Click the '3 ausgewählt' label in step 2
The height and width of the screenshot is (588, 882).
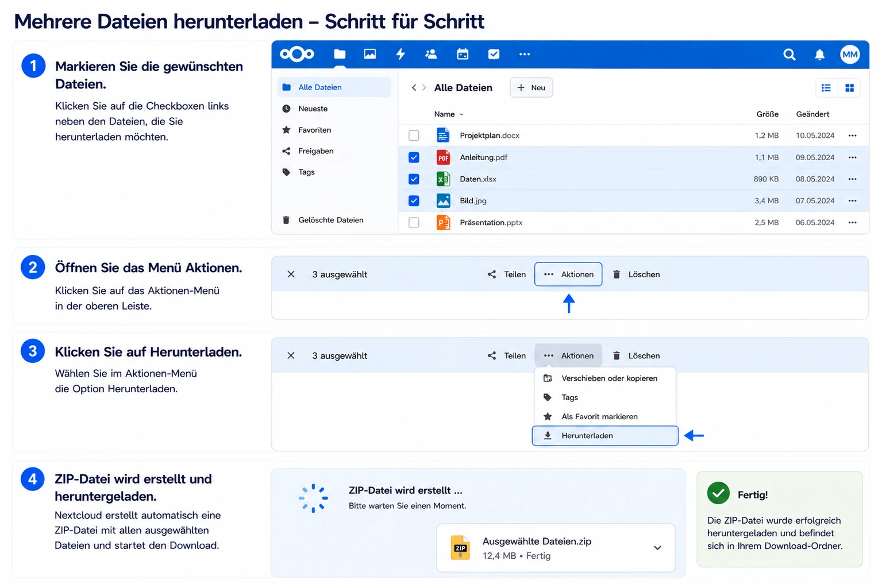340,274
